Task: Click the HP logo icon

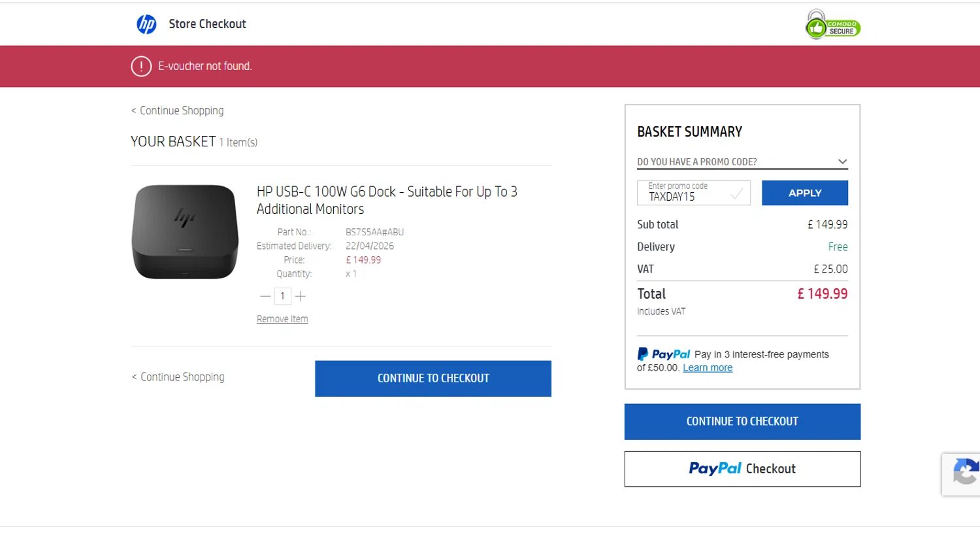Action: 146,24
